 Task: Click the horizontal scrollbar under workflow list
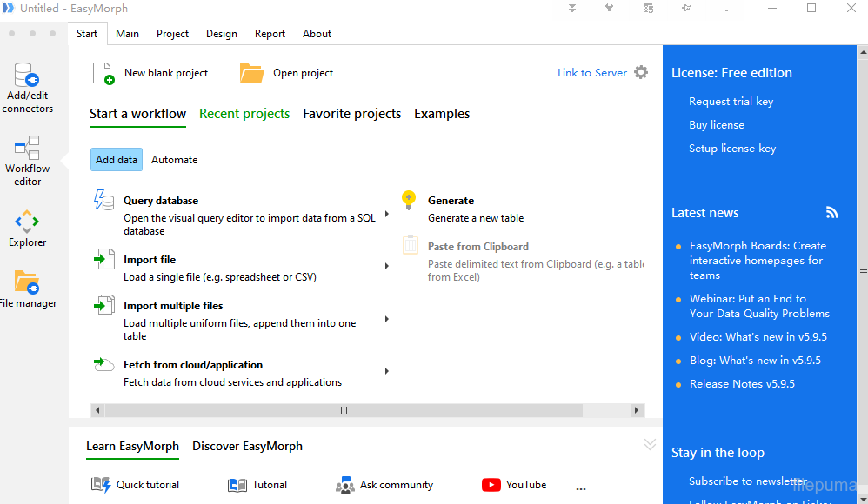click(344, 410)
